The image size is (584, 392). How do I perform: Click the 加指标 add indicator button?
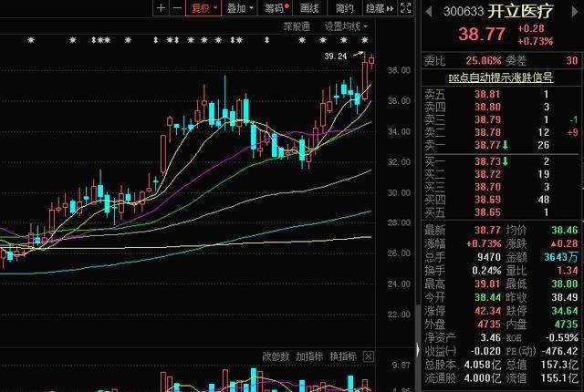[309, 356]
